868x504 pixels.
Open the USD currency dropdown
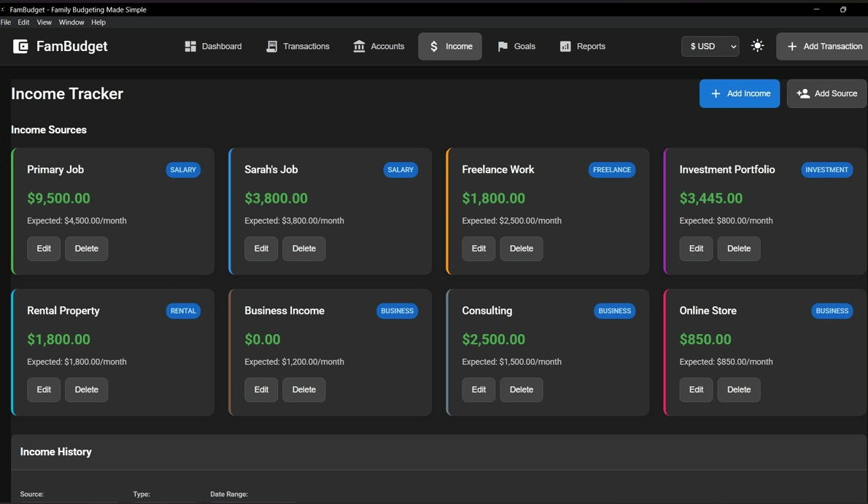click(710, 46)
